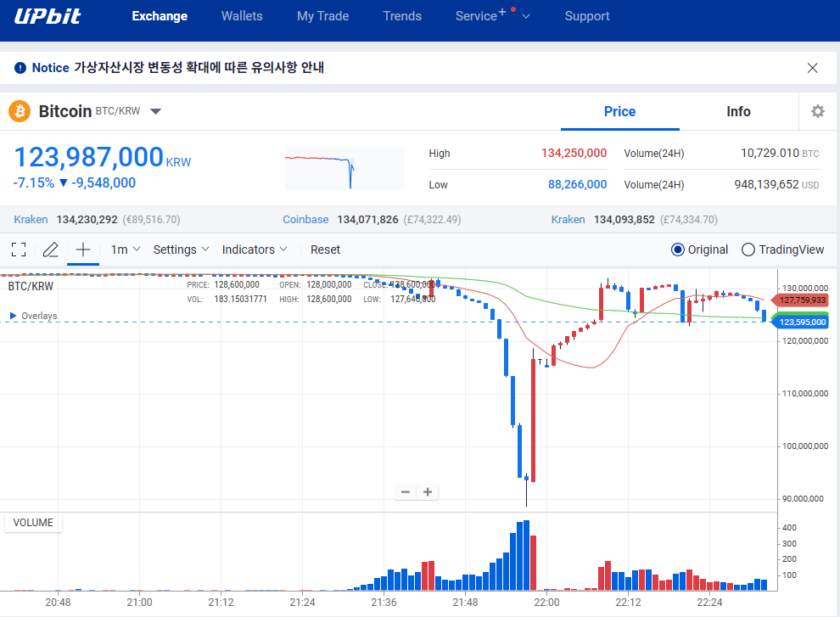The height and width of the screenshot is (617, 840).
Task: Click the Notice info icon
Action: (x=20, y=68)
